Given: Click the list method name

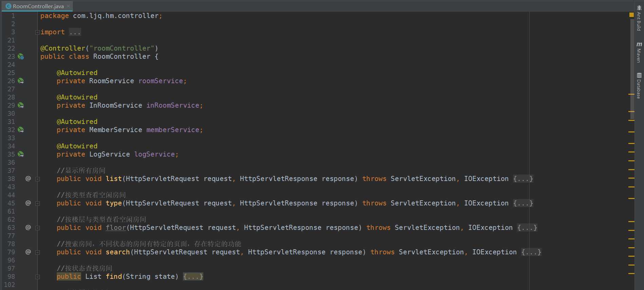Looking at the screenshot, I should pos(114,179).
